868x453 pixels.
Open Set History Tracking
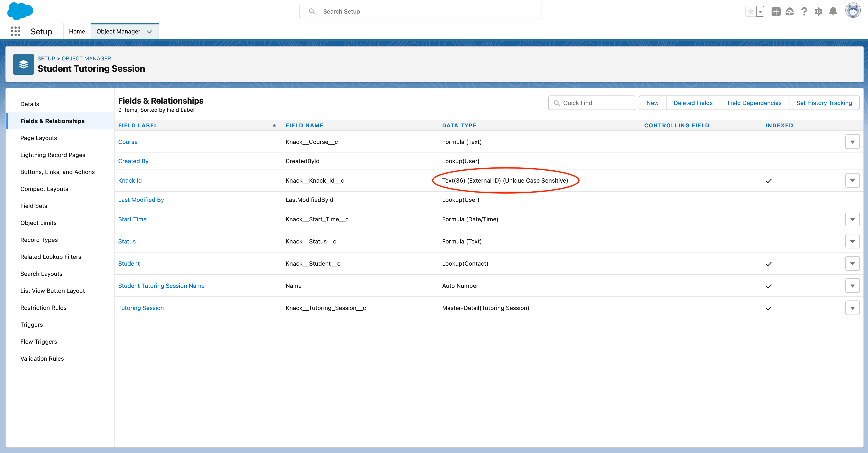coord(824,103)
